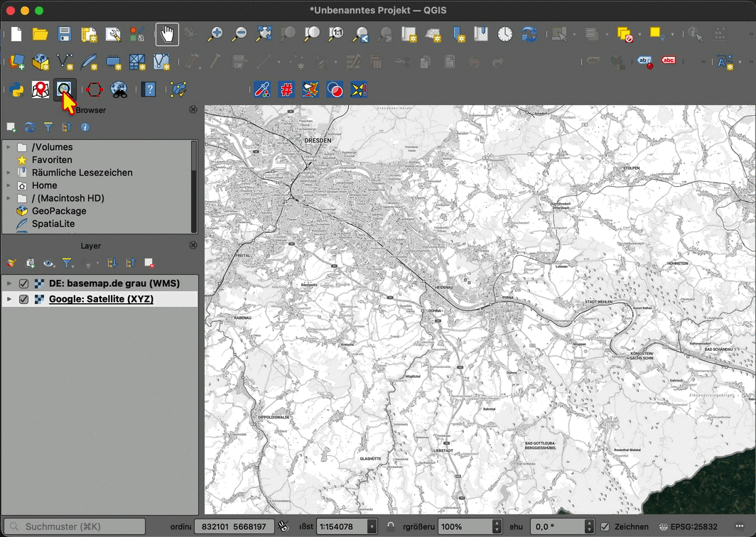Select GeoPackage in the Browser tree

click(x=59, y=211)
